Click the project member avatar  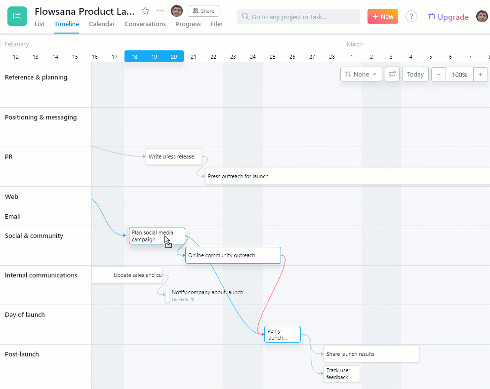coord(177,11)
